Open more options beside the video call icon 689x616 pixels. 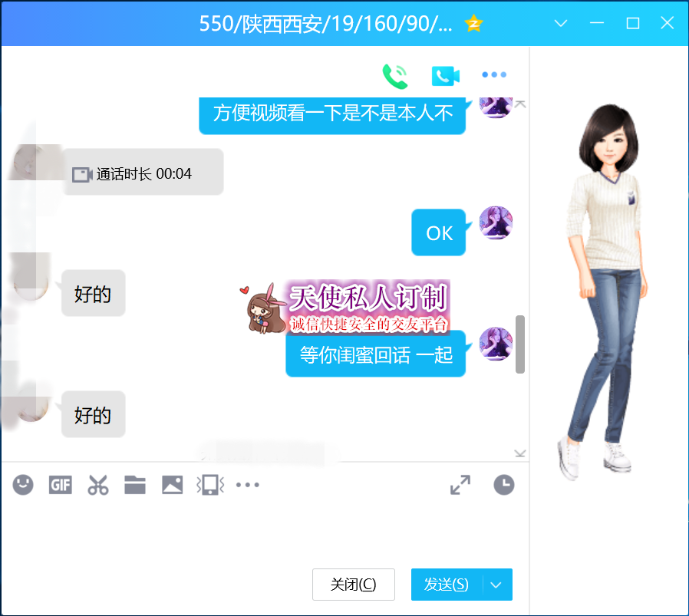[x=494, y=75]
